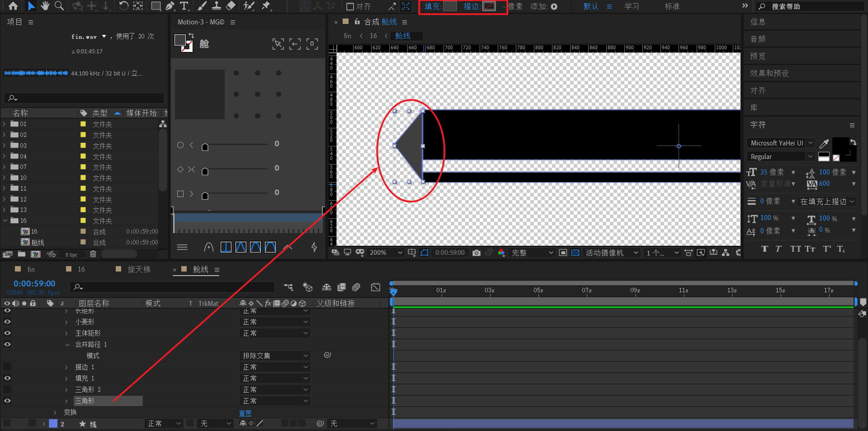Select the Type text tool

pos(184,6)
